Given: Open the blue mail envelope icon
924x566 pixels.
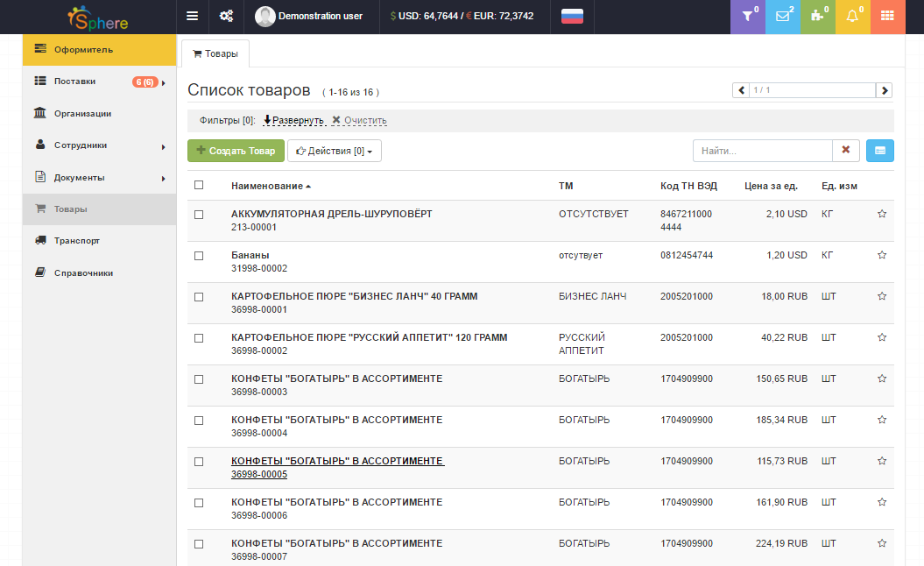Looking at the screenshot, I should coord(782,16).
